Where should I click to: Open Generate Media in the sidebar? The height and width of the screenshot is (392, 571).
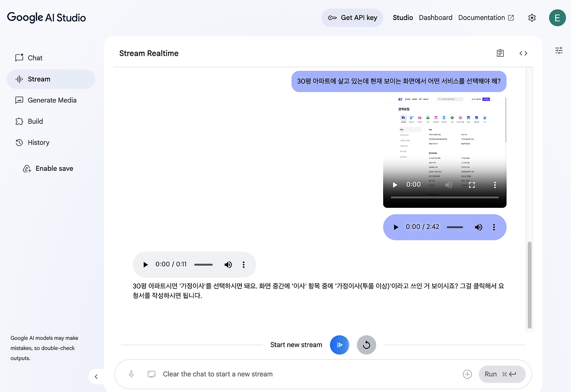tap(51, 100)
